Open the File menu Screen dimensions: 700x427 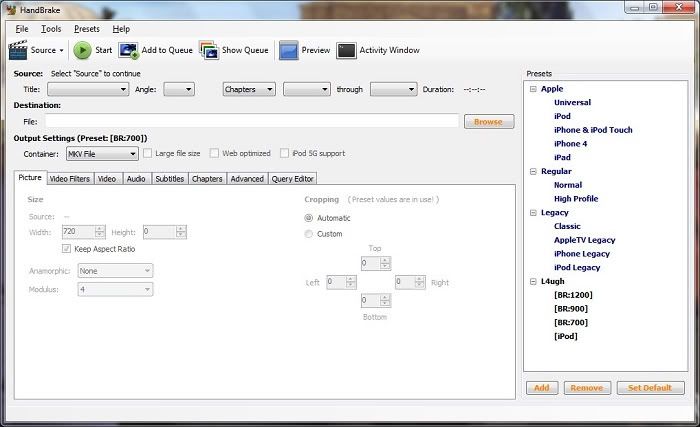(22, 29)
